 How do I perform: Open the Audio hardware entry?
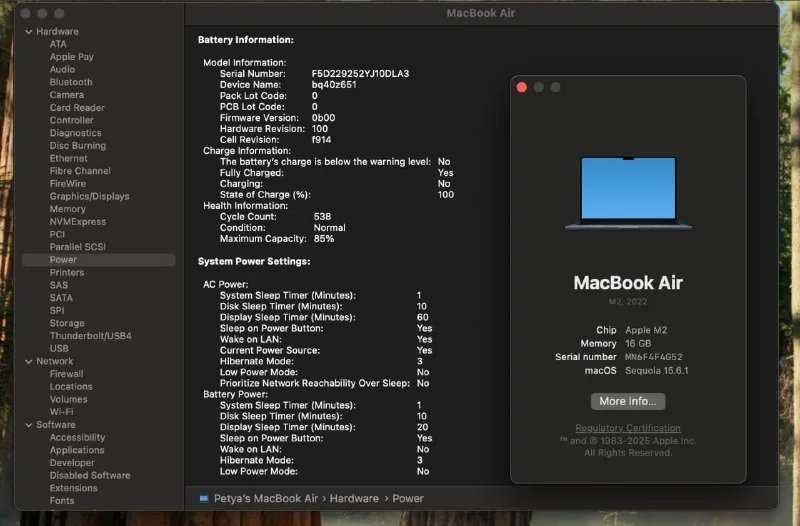[62, 69]
